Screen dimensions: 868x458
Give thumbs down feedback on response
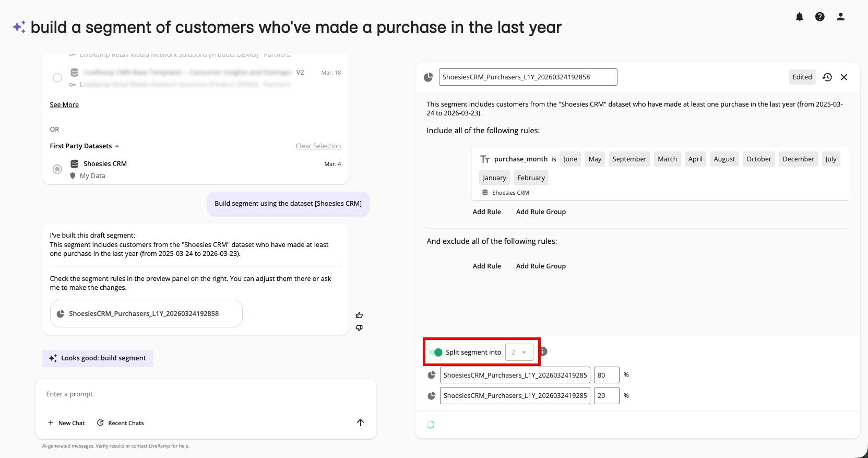(x=359, y=328)
